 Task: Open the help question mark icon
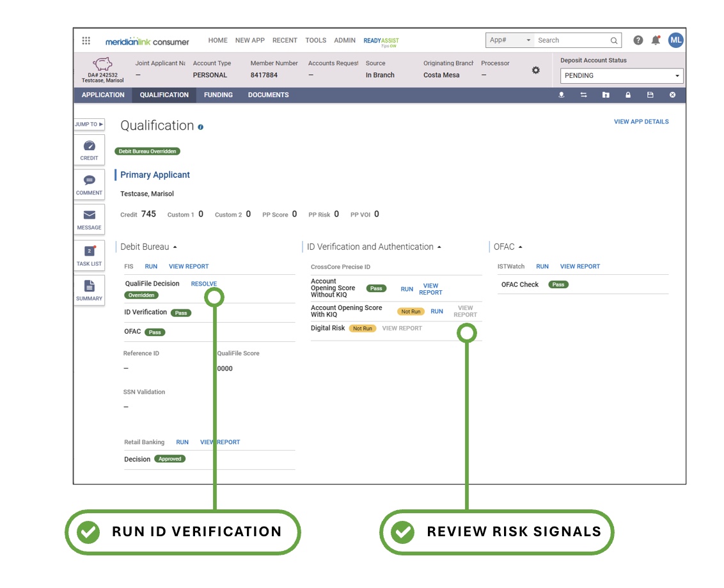tap(638, 40)
